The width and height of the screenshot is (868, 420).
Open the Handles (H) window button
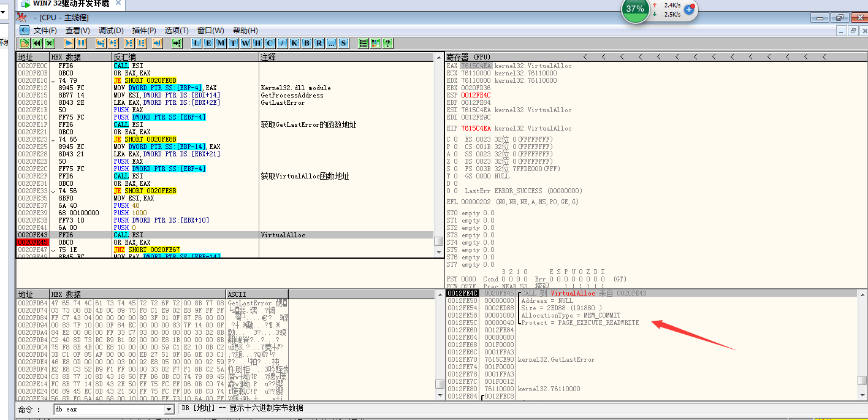[258, 43]
